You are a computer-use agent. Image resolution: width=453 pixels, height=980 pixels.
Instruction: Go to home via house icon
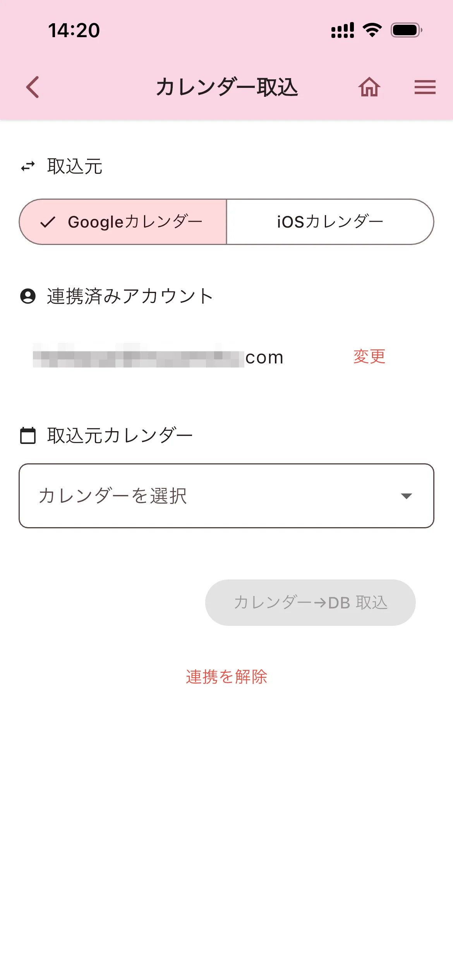point(369,87)
